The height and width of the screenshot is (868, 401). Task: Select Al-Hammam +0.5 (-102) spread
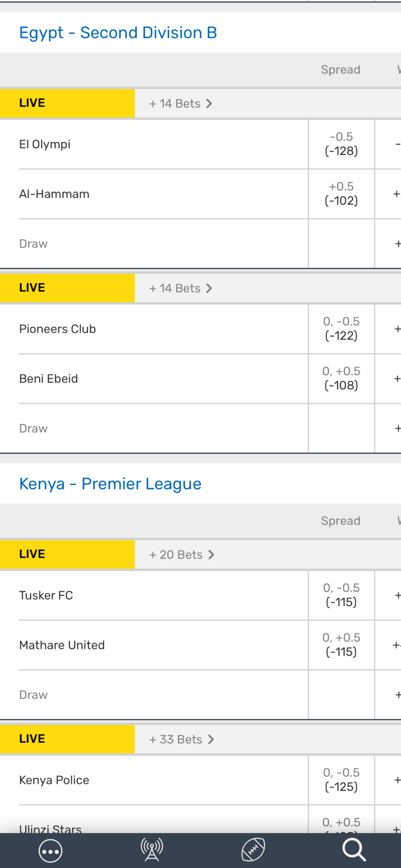tap(341, 194)
